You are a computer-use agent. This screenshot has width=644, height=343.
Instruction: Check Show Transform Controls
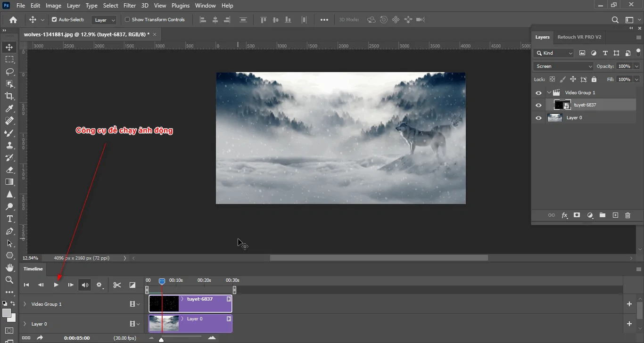[x=127, y=20]
